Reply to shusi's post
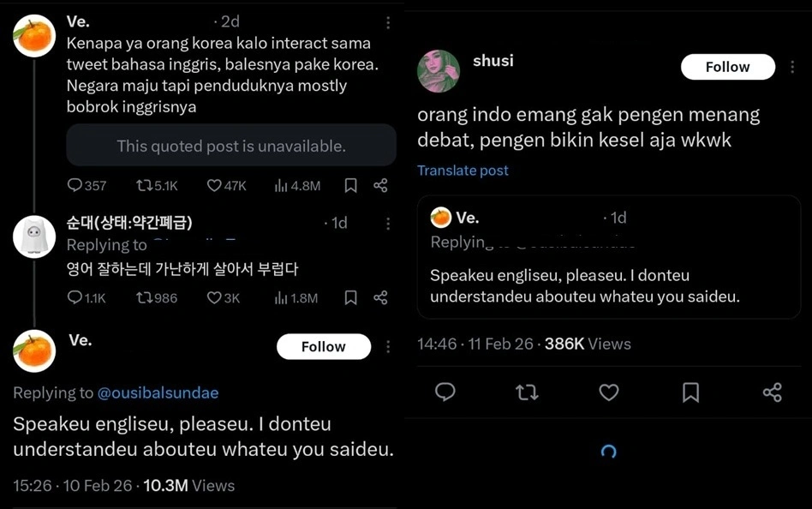812x509 pixels. click(x=445, y=392)
